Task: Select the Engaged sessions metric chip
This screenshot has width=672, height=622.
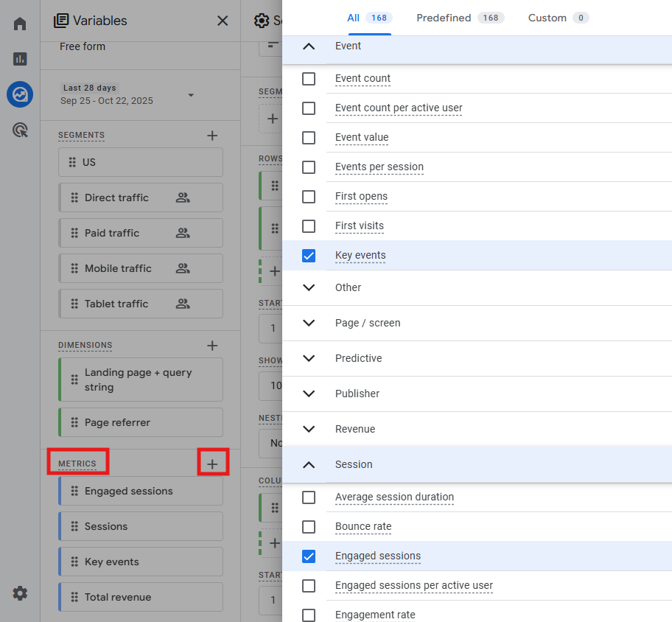Action: [x=141, y=491]
